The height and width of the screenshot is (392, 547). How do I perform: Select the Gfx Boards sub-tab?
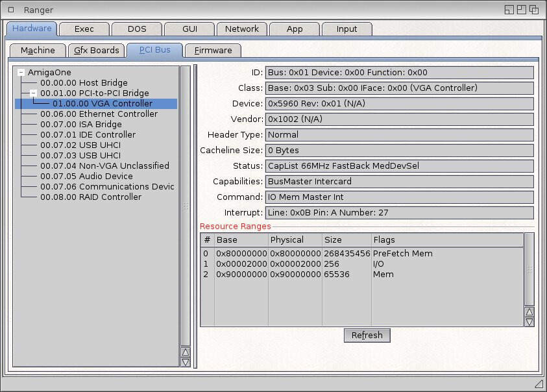(97, 51)
